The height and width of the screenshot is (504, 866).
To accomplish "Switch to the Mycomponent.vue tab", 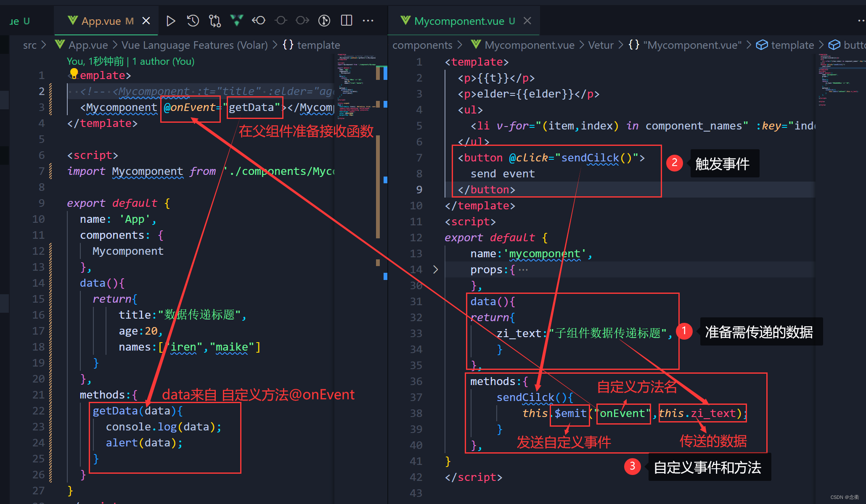I will click(459, 21).
